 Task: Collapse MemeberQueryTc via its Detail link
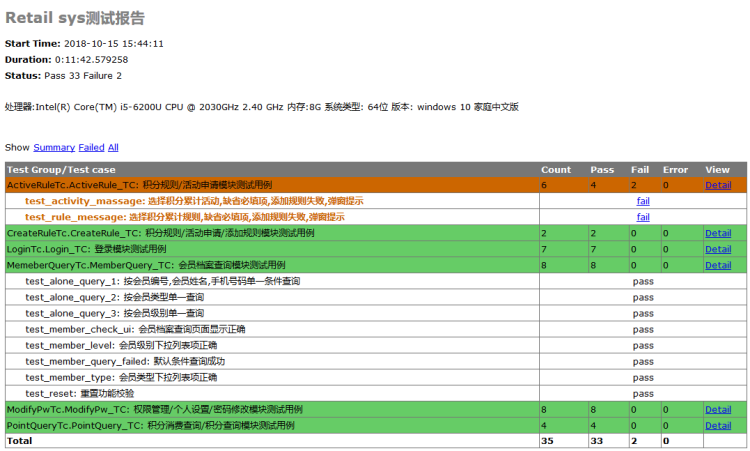tap(718, 265)
